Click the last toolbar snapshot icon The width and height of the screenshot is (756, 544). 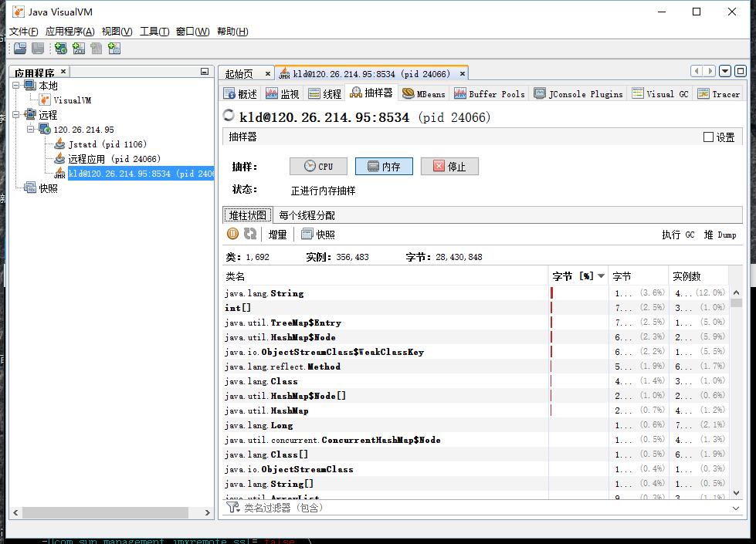(114, 48)
